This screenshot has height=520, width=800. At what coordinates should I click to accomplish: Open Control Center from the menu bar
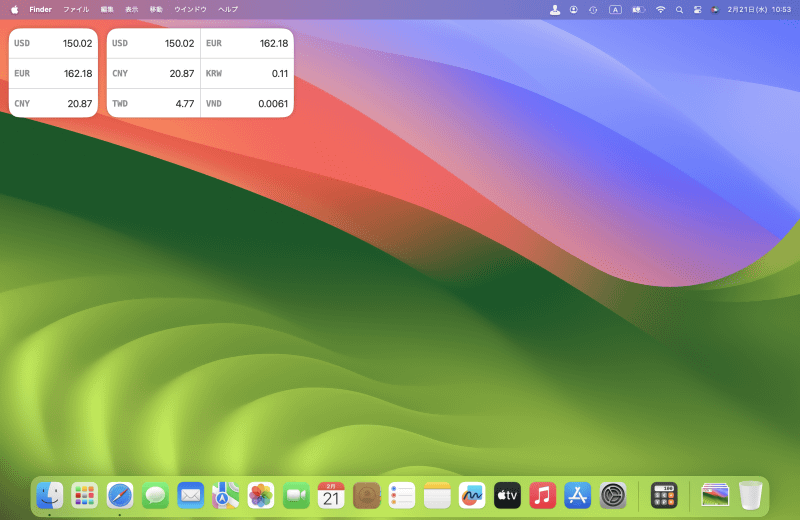(697, 10)
